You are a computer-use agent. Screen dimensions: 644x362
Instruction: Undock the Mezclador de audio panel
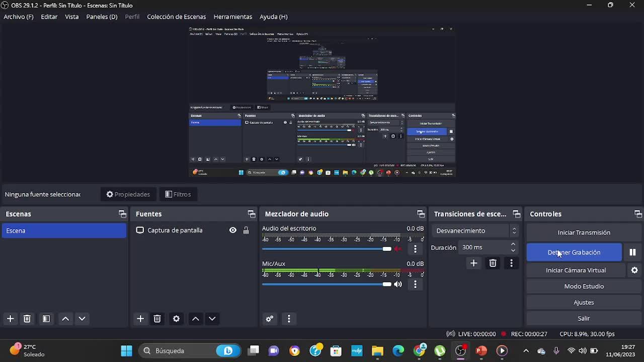[x=421, y=214]
